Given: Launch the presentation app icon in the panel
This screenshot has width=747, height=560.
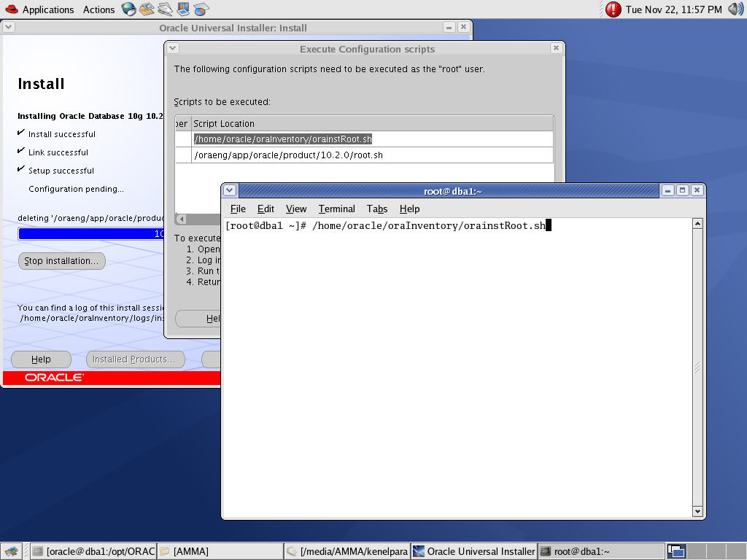Looking at the screenshot, I should [x=183, y=9].
